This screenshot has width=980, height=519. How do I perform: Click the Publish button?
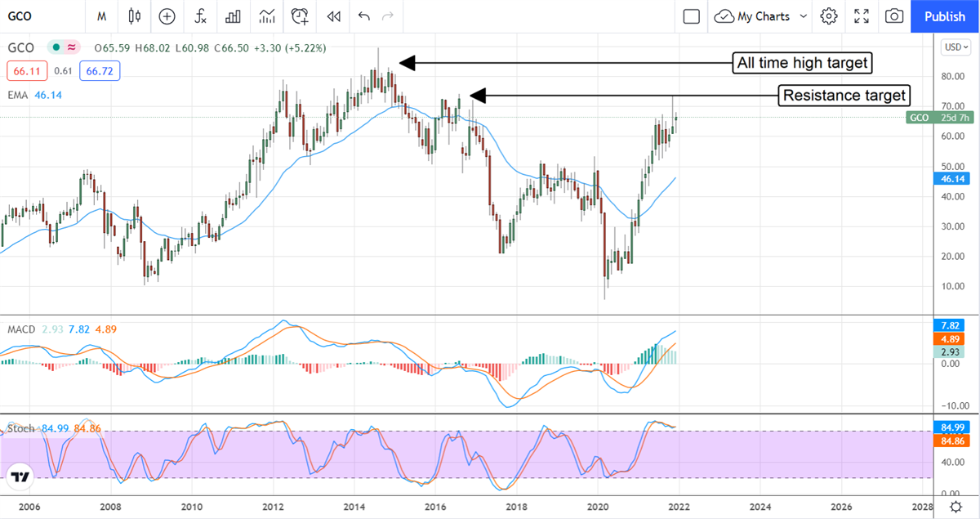coord(945,16)
